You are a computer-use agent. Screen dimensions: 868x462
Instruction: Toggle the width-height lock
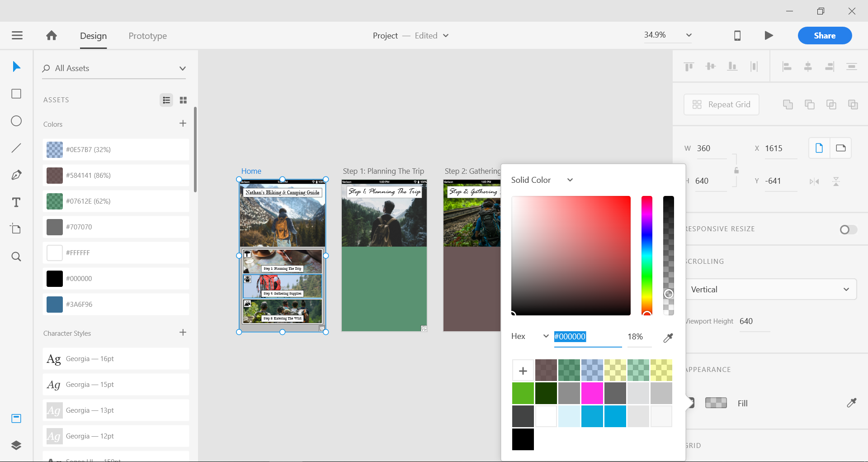[x=736, y=170]
